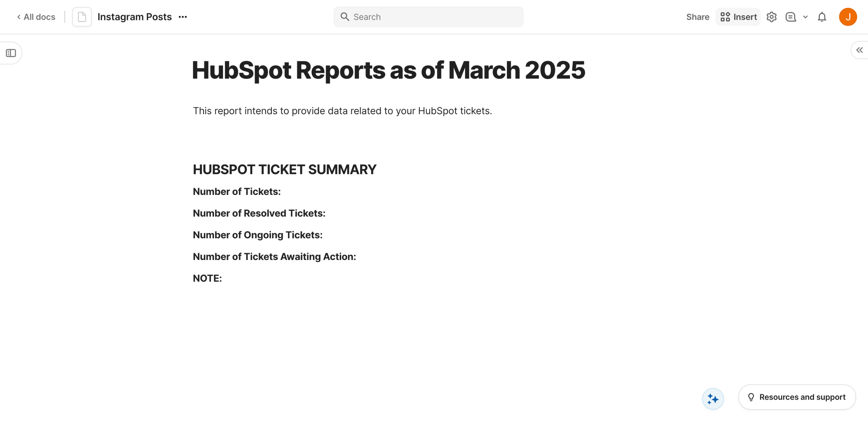Open the user avatar J menu
The width and height of the screenshot is (868, 423).
point(848,17)
